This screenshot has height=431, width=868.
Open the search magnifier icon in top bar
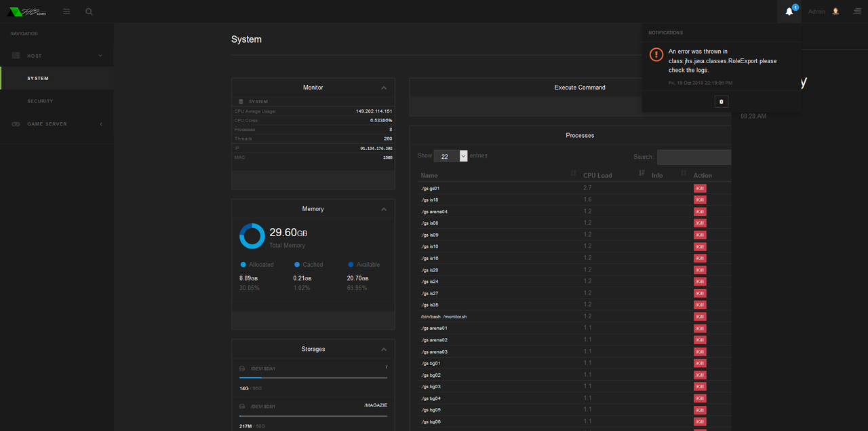90,12
